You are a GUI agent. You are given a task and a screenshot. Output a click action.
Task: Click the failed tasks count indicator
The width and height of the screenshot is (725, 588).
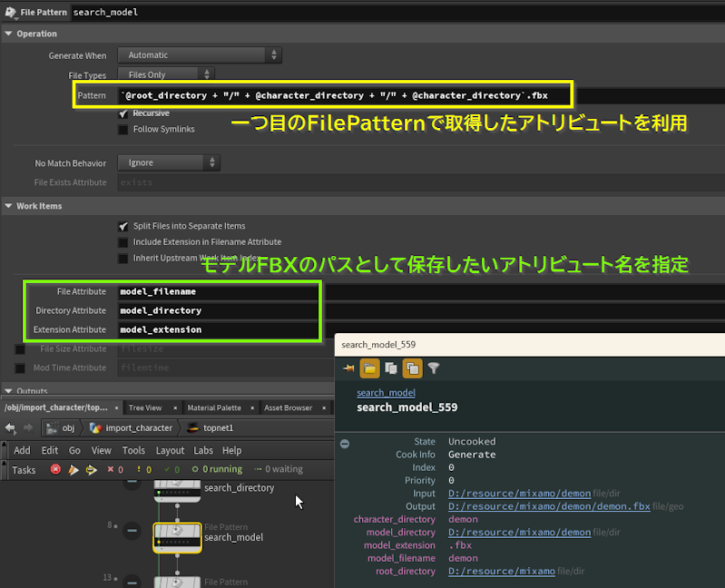[115, 470]
